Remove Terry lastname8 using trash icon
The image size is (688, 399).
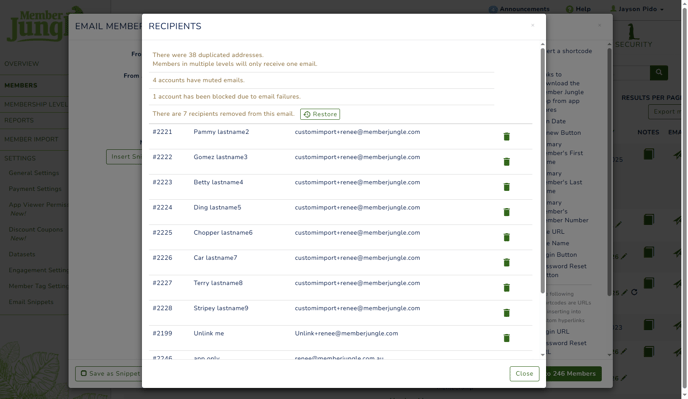506,288
